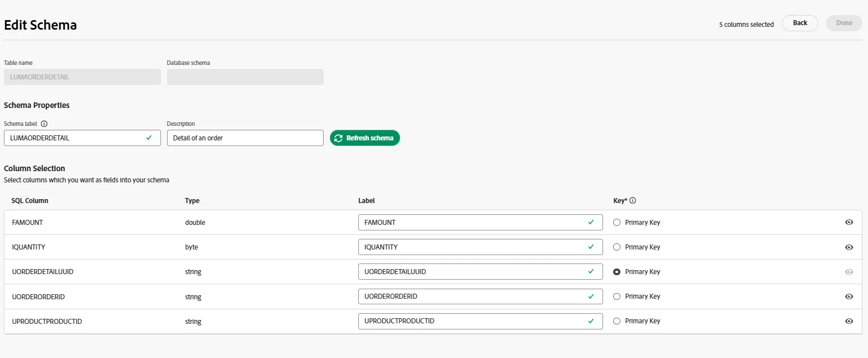
Task: Click the FAMOUNT SQL column name
Action: (x=27, y=223)
